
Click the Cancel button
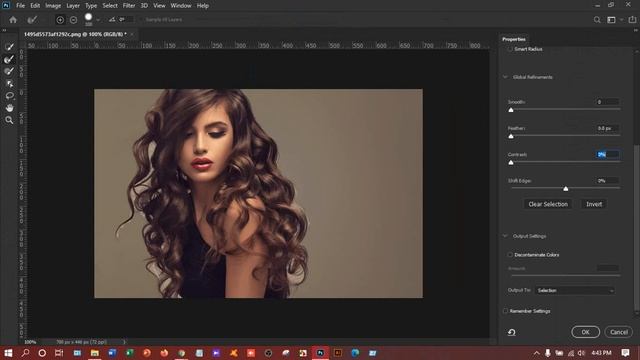click(x=618, y=332)
